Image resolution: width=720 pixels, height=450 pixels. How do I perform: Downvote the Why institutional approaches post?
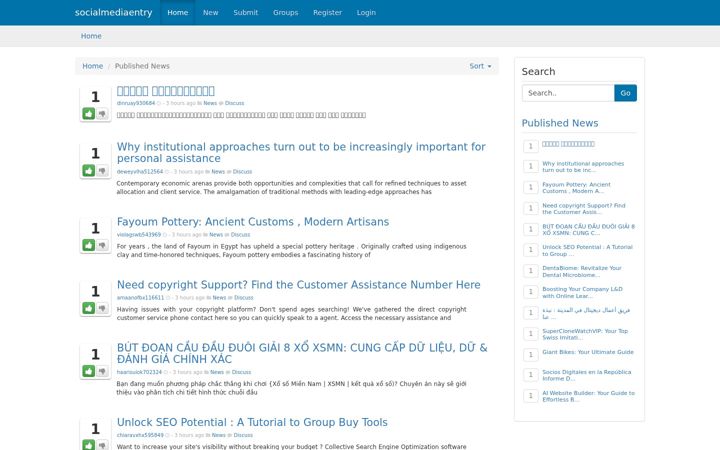[x=102, y=171]
